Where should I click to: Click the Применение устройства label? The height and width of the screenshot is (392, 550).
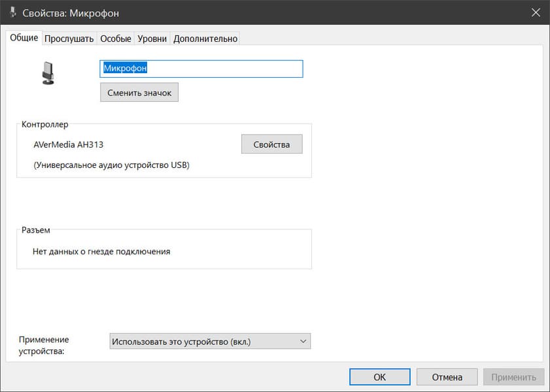pos(44,345)
